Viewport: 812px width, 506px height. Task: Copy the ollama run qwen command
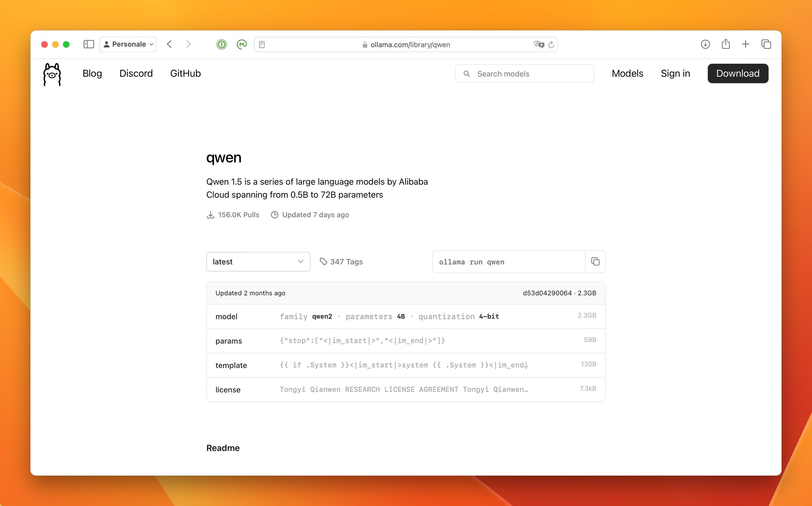pos(595,262)
